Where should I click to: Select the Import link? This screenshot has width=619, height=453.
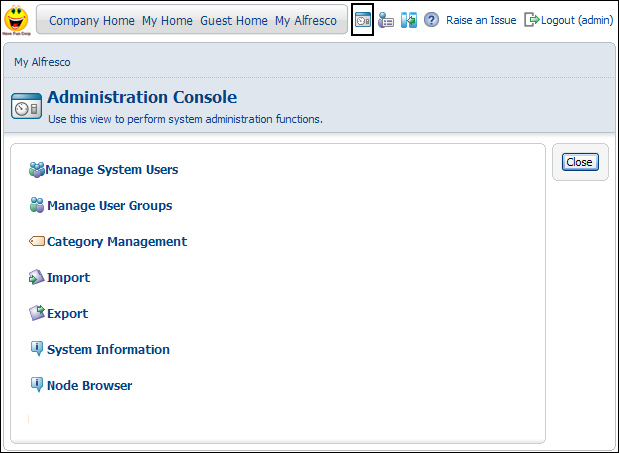(69, 278)
